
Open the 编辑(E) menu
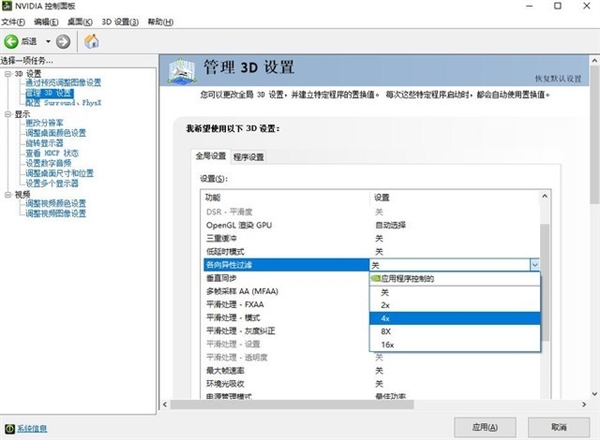pos(46,22)
